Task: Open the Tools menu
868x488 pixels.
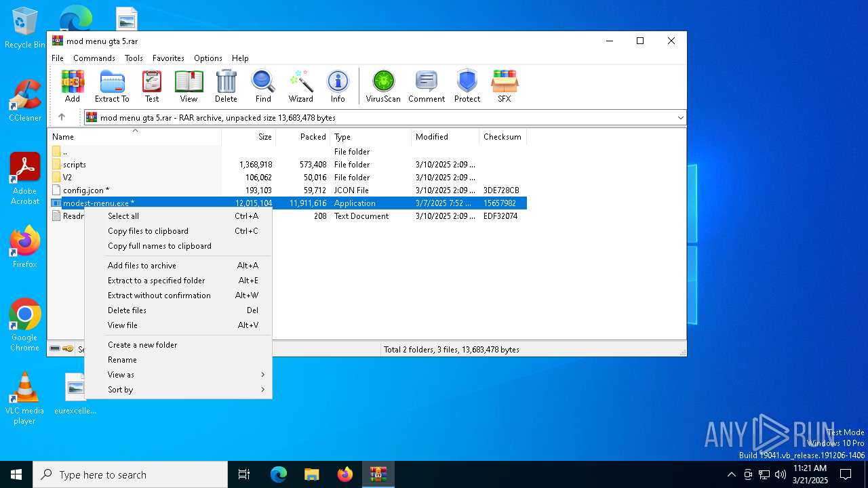Action: click(134, 58)
